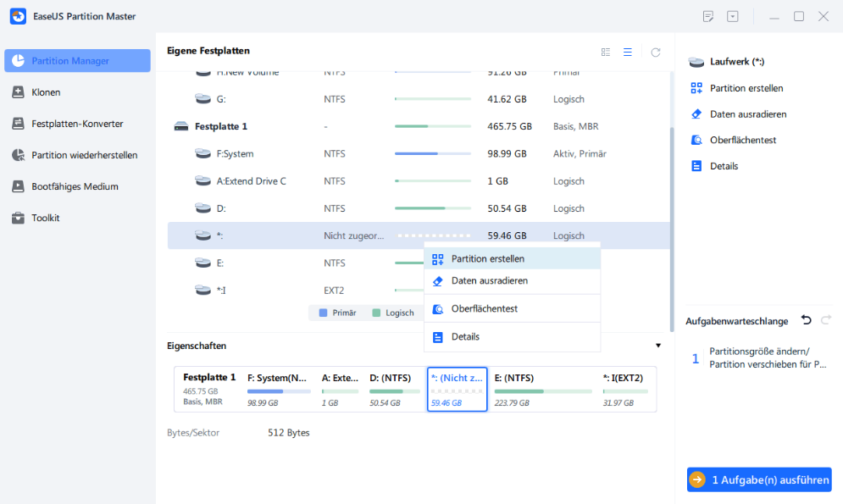Select the F:System row in list
Image resolution: width=843 pixels, height=504 pixels.
235,154
